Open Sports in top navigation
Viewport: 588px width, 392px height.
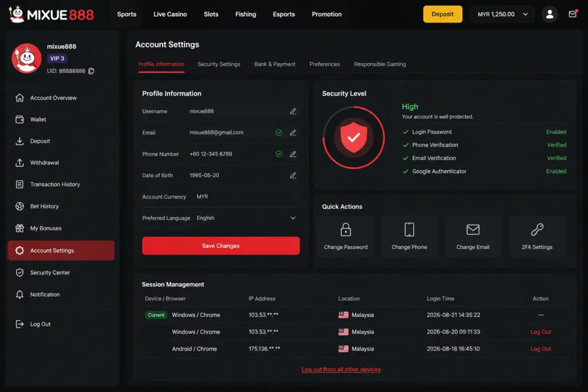coord(127,14)
